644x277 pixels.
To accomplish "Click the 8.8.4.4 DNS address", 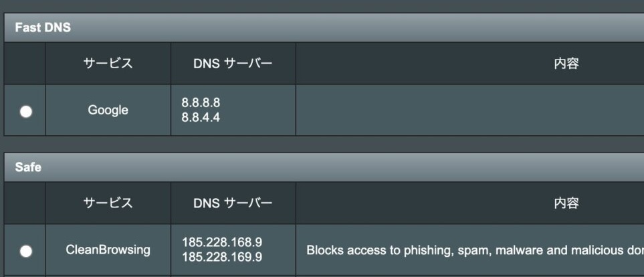I will pos(201,118).
